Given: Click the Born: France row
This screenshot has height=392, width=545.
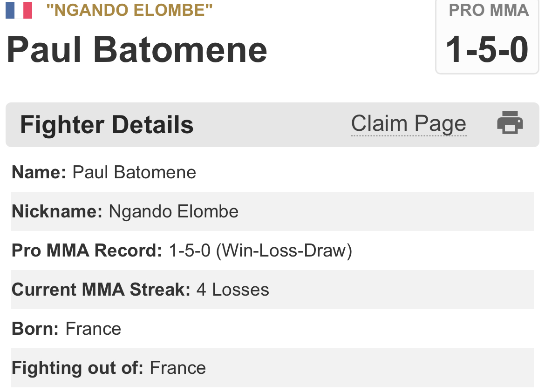Looking at the screenshot, I should coord(272,329).
